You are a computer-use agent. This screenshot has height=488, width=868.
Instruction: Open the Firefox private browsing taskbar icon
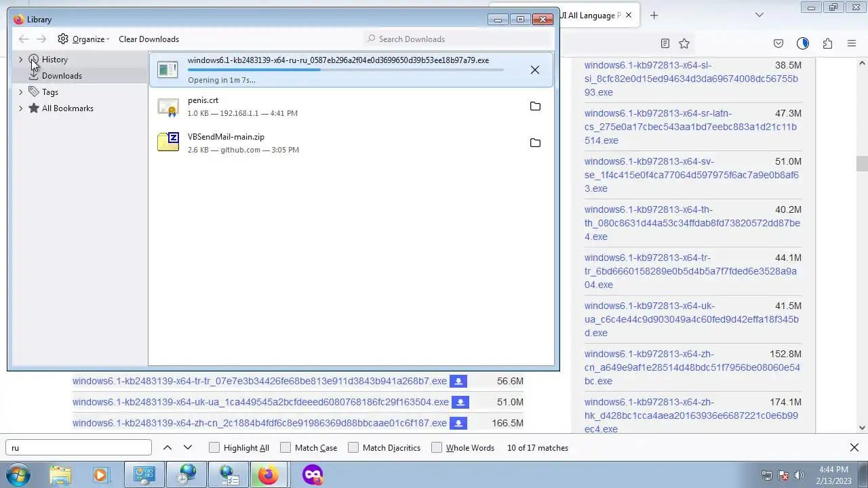tap(313, 474)
